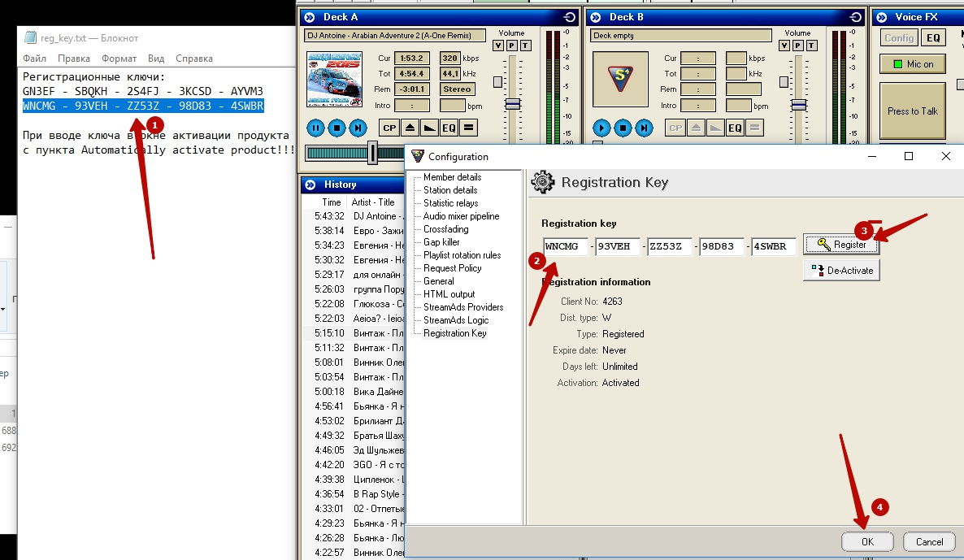The width and height of the screenshot is (964, 560).
Task: Click the Deck B volume slider handle
Action: pos(799,105)
